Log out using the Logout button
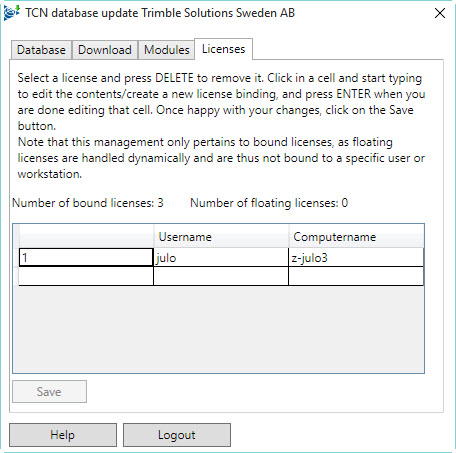 (177, 435)
